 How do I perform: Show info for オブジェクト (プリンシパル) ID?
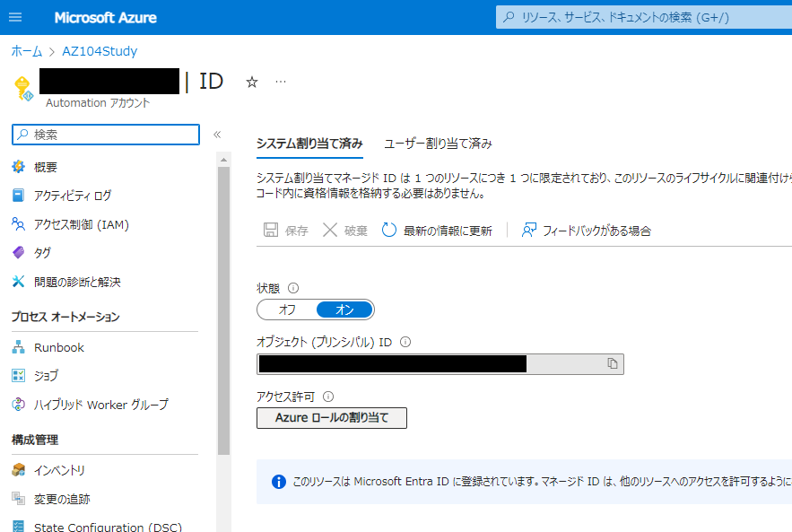pos(405,342)
